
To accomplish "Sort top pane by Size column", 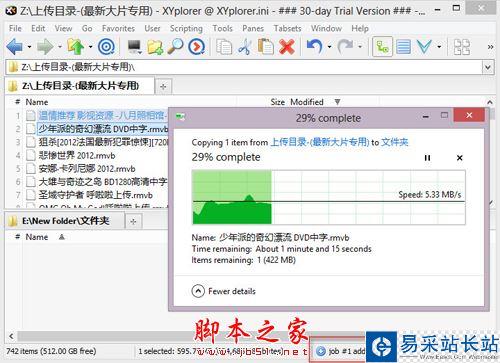I will click(x=277, y=102).
